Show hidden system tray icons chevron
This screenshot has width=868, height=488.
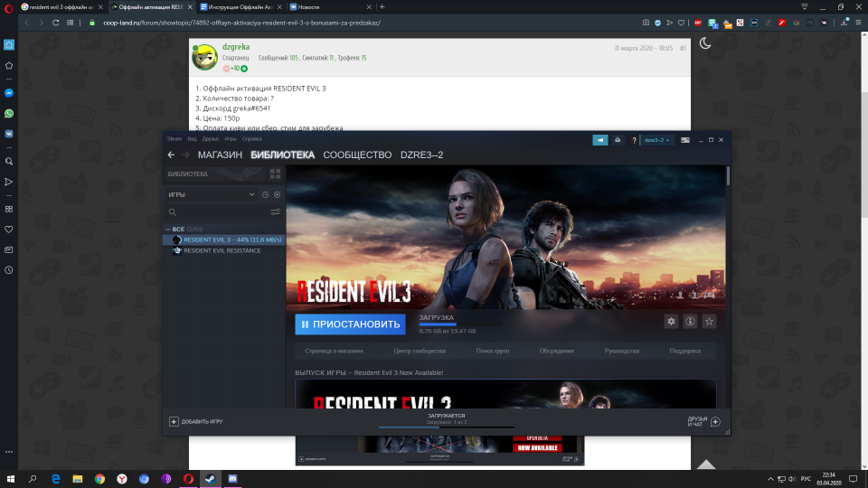point(770,479)
